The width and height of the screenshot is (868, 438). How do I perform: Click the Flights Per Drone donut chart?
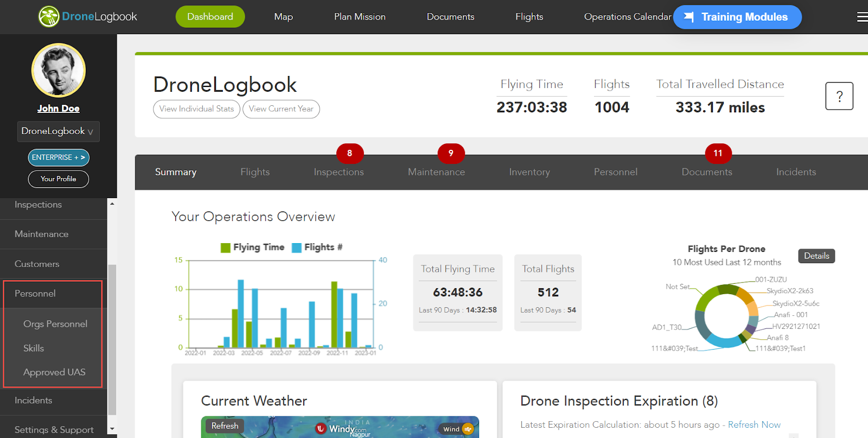[726, 316]
